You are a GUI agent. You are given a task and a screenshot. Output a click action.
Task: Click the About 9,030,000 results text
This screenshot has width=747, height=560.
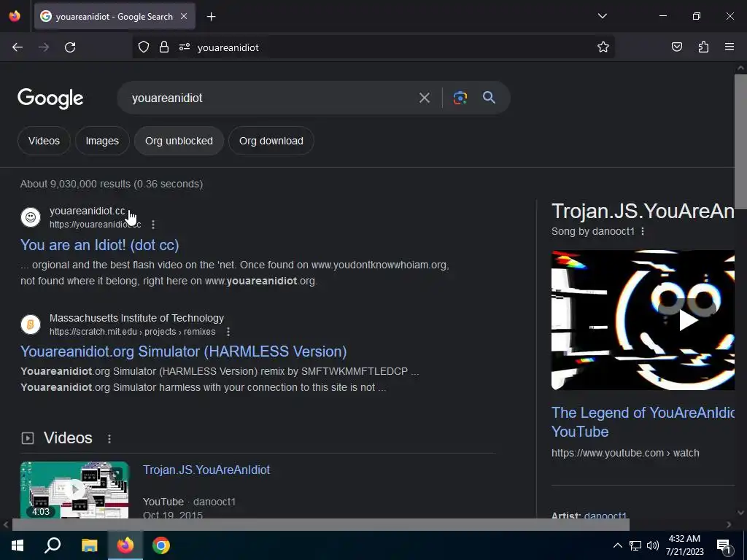[x=112, y=184]
